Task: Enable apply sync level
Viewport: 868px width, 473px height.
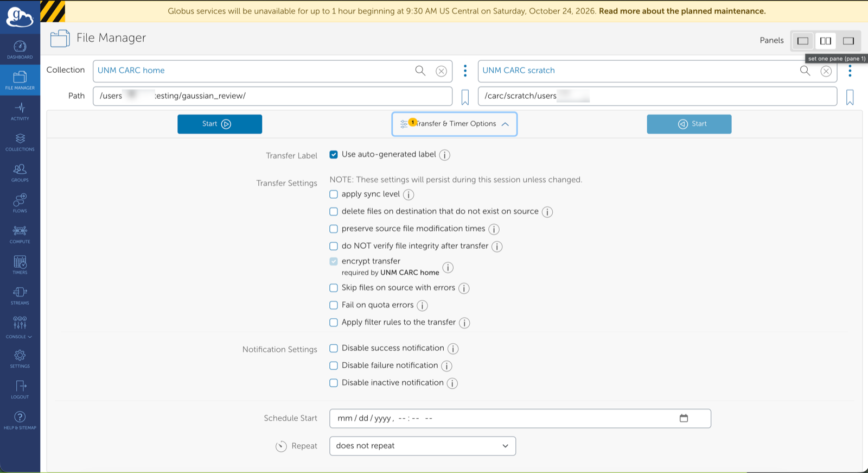Action: tap(334, 194)
